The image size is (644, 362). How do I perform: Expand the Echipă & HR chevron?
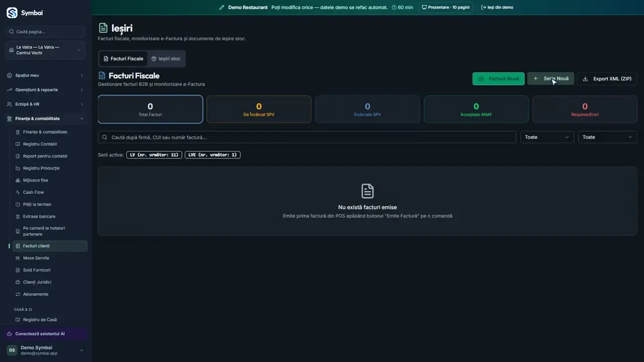pyautogui.click(x=82, y=104)
